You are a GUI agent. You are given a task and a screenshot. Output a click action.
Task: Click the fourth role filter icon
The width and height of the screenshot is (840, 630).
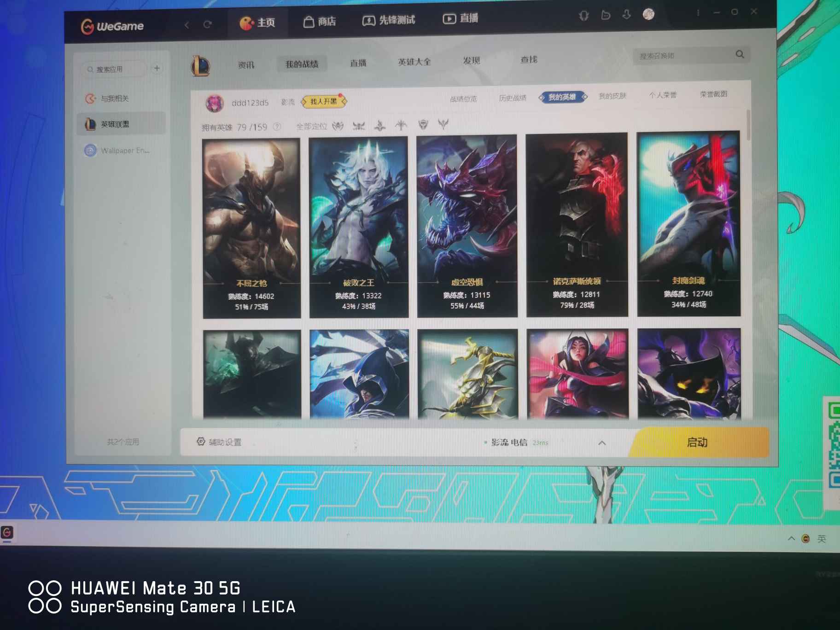point(401,124)
